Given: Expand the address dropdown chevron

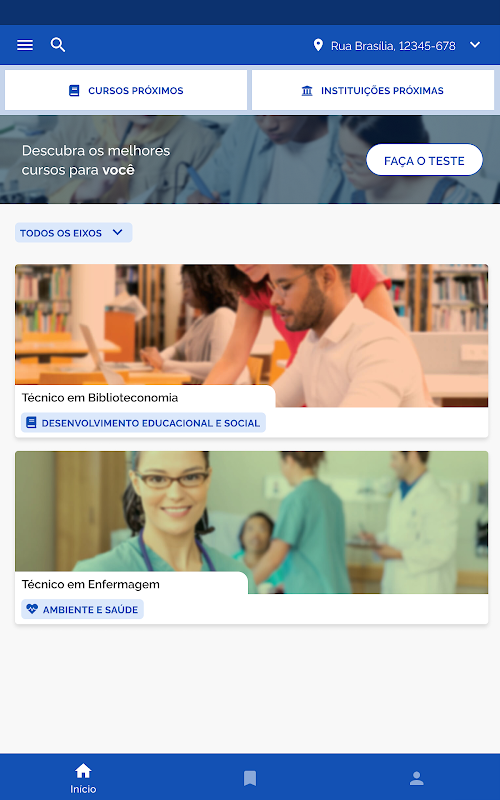Looking at the screenshot, I should coord(474,45).
